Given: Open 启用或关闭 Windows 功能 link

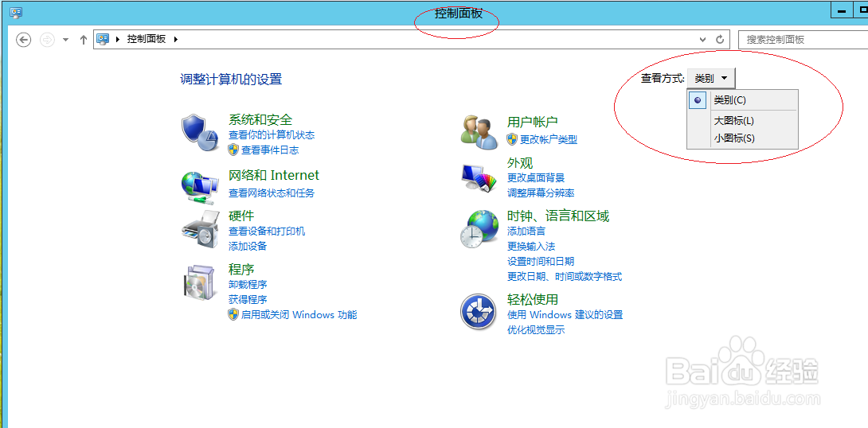Looking at the screenshot, I should click(299, 315).
